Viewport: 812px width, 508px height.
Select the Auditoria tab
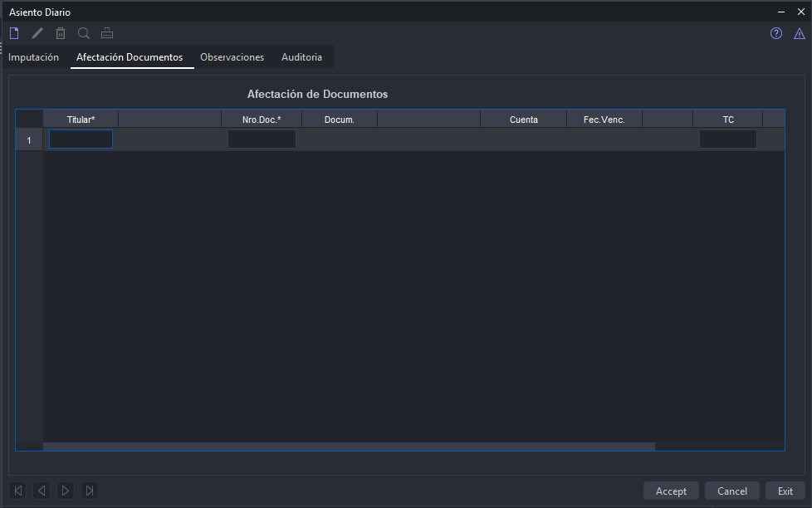[301, 57]
